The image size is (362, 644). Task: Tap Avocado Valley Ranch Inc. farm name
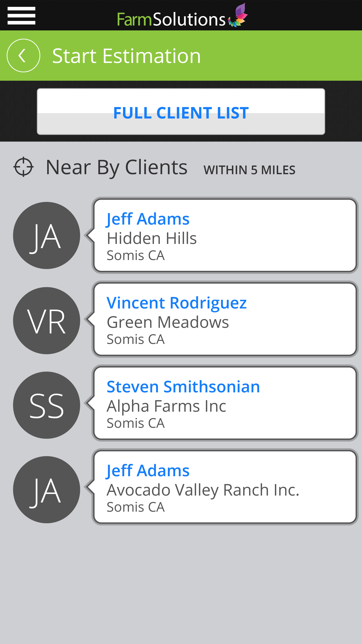tap(203, 490)
